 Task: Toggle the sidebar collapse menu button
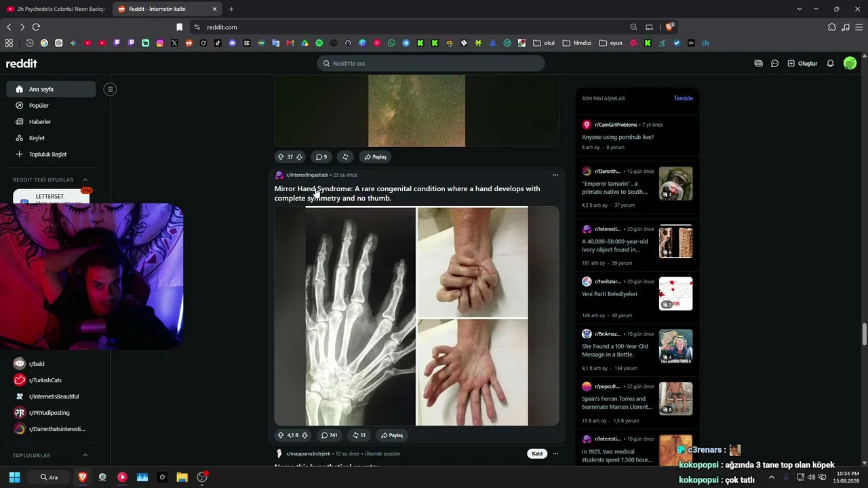coord(110,89)
